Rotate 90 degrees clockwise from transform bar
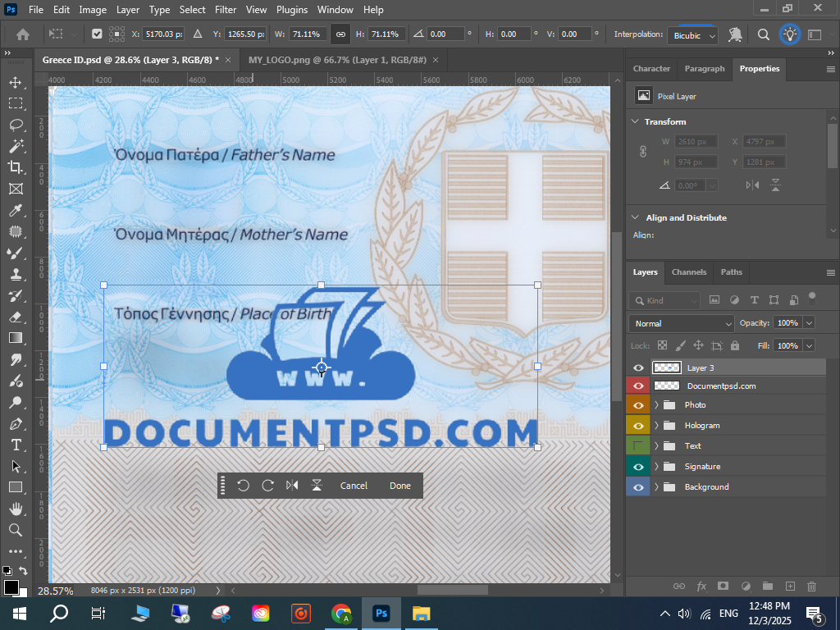Screen dimensions: 840x630 coord(267,486)
